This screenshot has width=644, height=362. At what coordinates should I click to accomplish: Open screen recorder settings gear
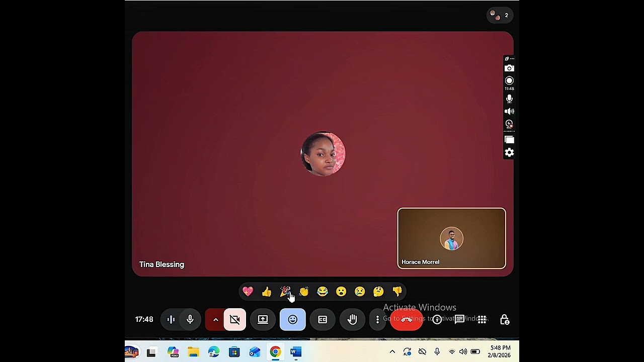tap(509, 152)
